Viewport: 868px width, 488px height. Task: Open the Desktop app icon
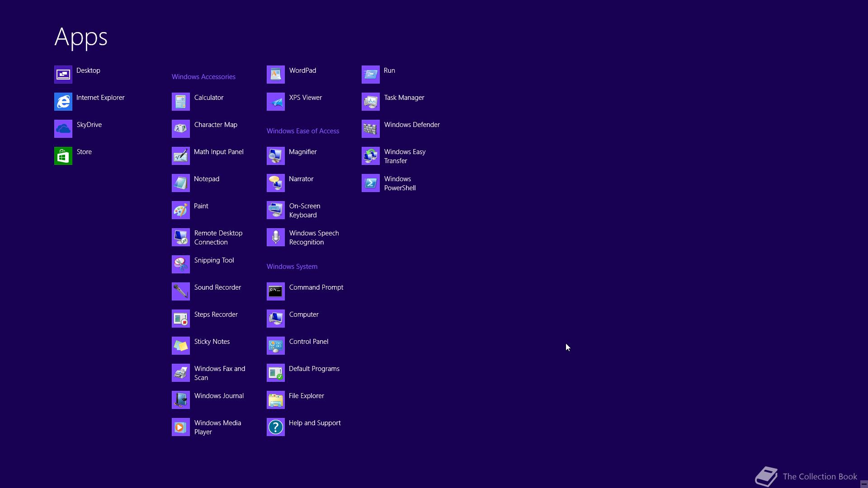[x=63, y=75]
